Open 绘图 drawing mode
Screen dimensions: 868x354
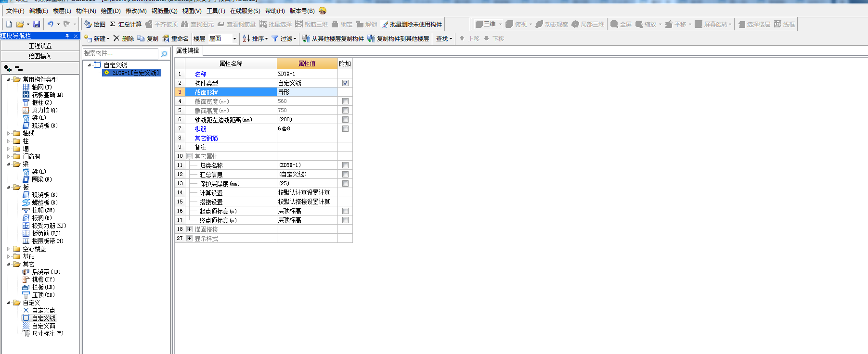[x=95, y=24]
